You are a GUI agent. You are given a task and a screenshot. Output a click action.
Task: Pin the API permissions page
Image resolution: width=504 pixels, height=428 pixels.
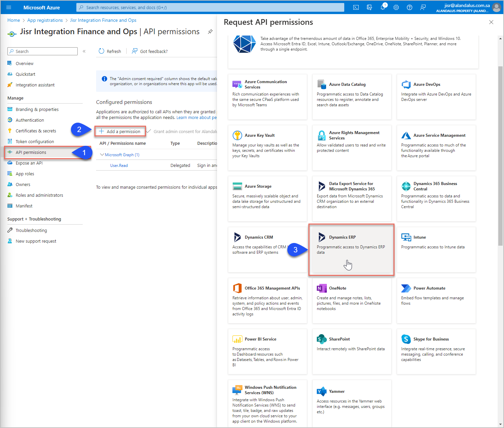(210, 32)
